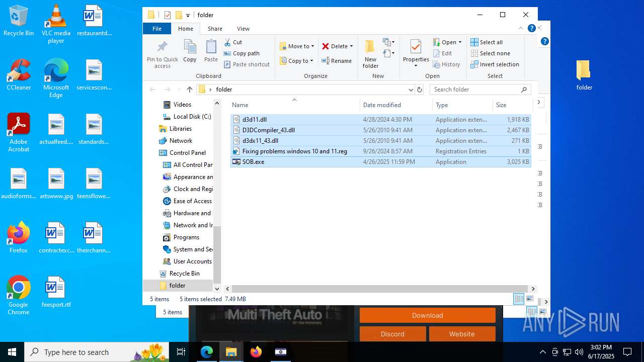Click the Search folder box
The width and height of the screenshot is (644, 362).
(x=480, y=89)
